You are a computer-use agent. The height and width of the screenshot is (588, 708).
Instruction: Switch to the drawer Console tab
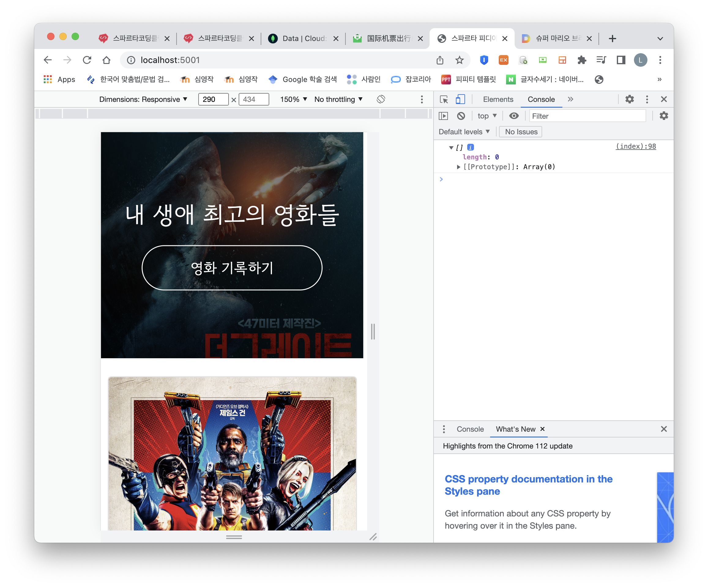click(470, 429)
